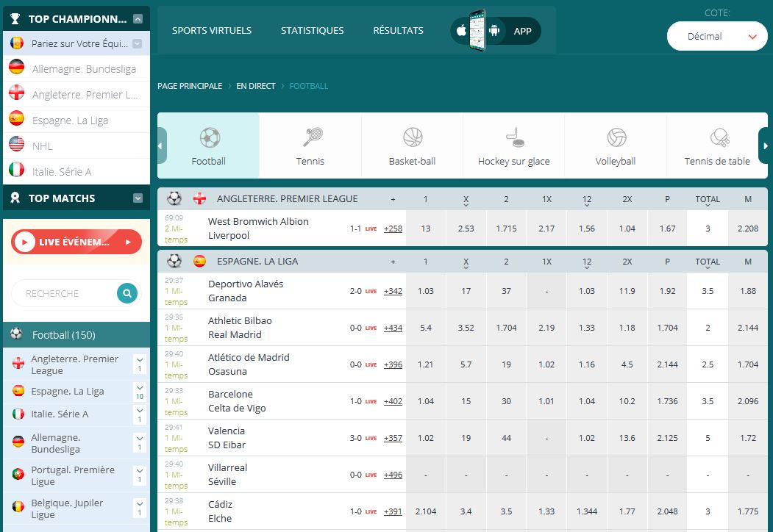Type in the Recherche search field
The width and height of the screenshot is (773, 532).
tap(63, 293)
